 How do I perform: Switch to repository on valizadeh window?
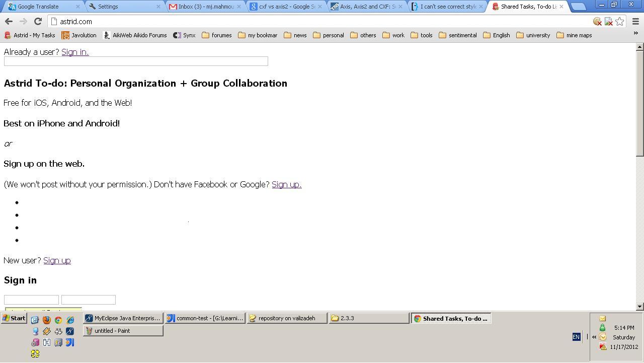(287, 318)
